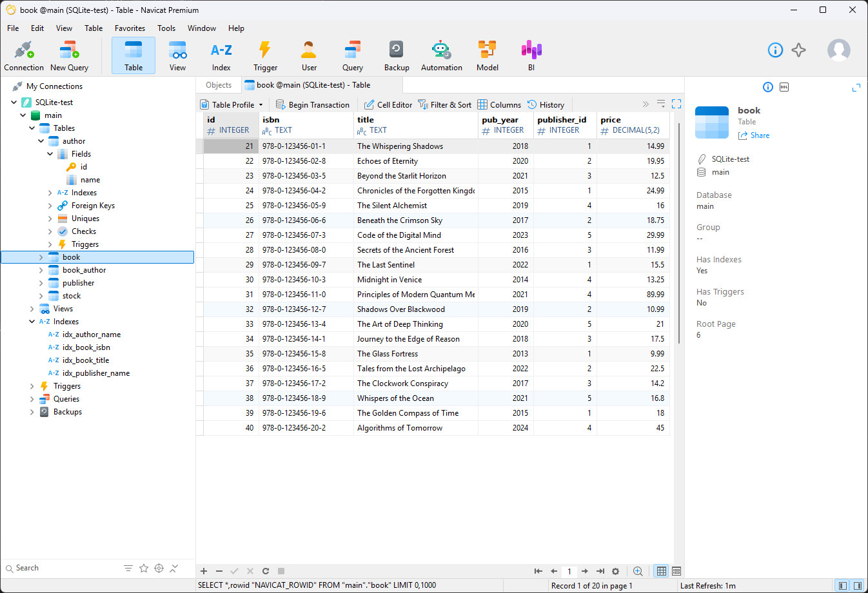Toggle the left navigation pane visibility
Viewport: 868px width, 593px height.
coord(842,586)
